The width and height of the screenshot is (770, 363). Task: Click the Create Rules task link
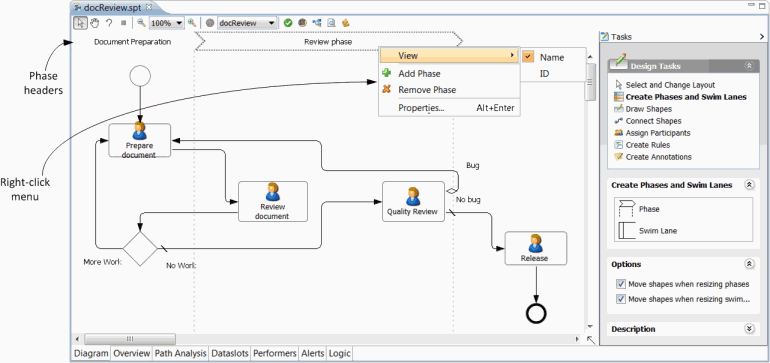[648, 145]
